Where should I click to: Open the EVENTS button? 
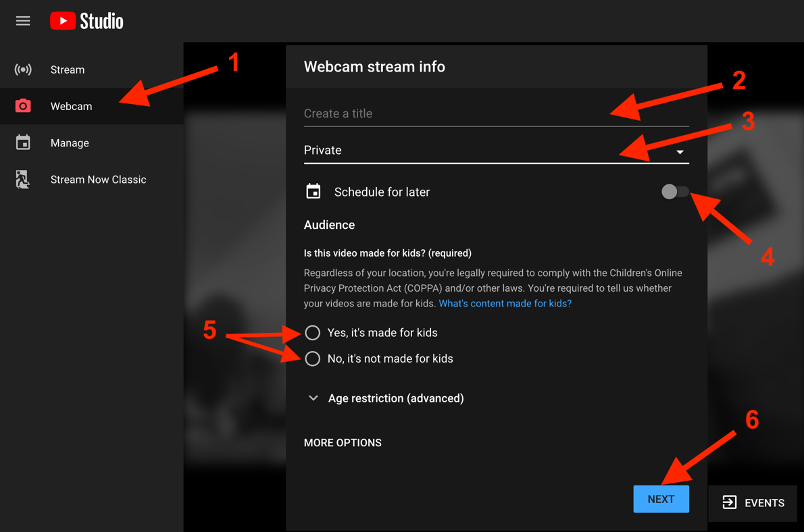click(x=753, y=503)
